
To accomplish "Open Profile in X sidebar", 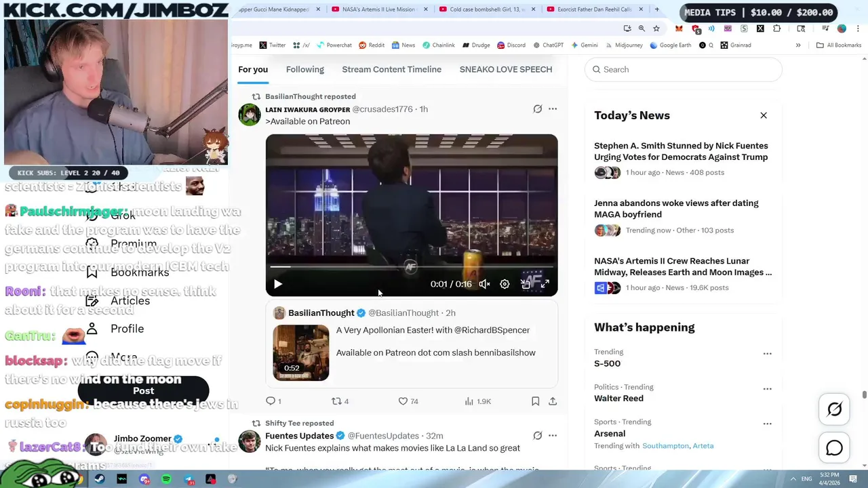I will coord(115,329).
